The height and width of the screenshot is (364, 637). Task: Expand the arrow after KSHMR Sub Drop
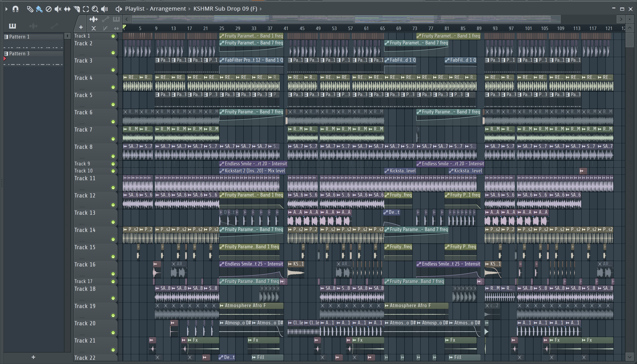click(261, 9)
